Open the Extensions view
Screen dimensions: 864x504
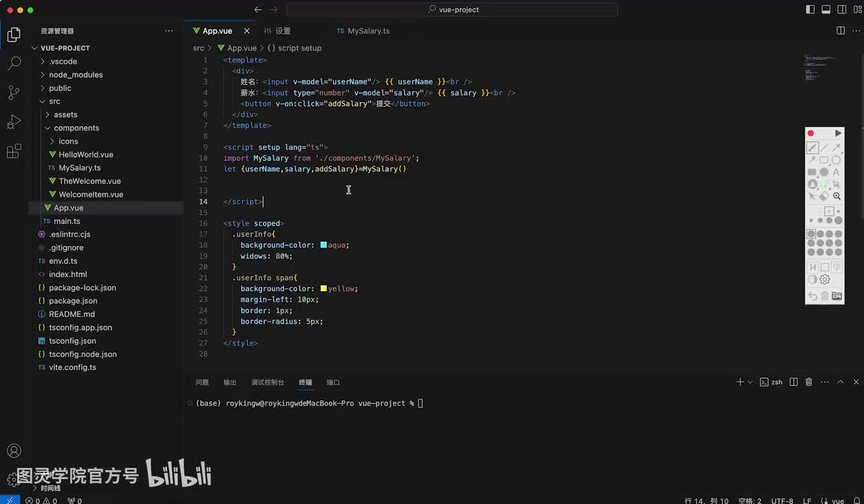point(14,151)
